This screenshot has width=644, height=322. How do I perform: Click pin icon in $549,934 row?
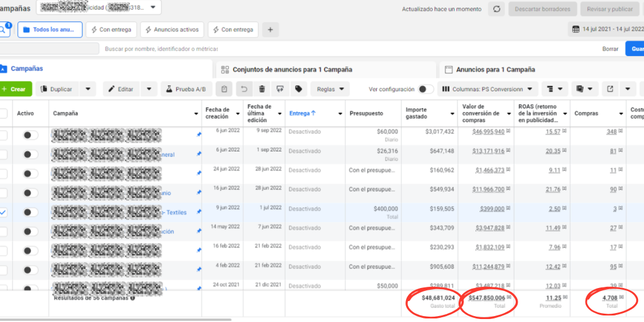tap(199, 192)
